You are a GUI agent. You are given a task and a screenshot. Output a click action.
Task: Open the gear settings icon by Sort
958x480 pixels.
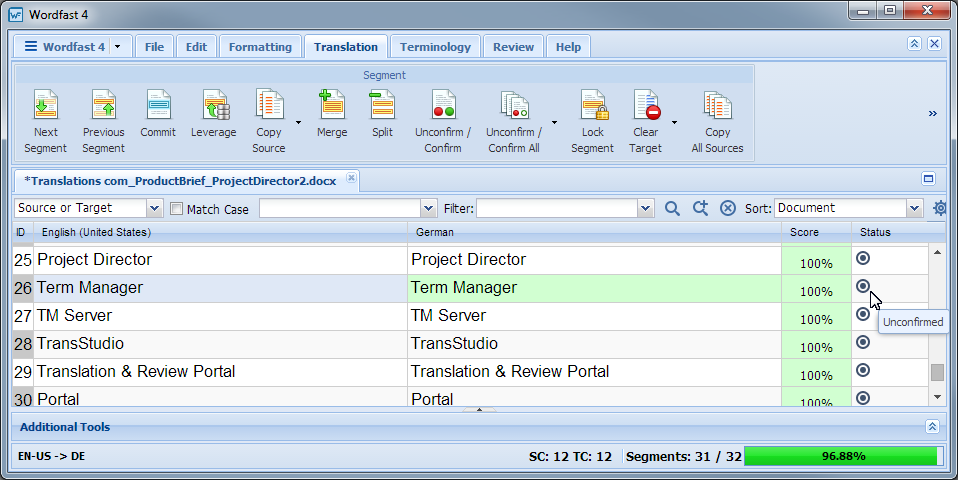940,208
